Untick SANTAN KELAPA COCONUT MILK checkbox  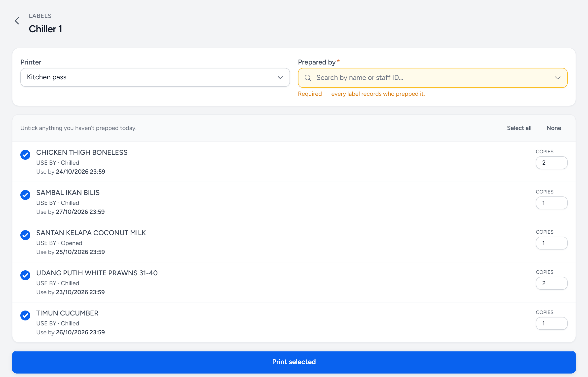(25, 235)
